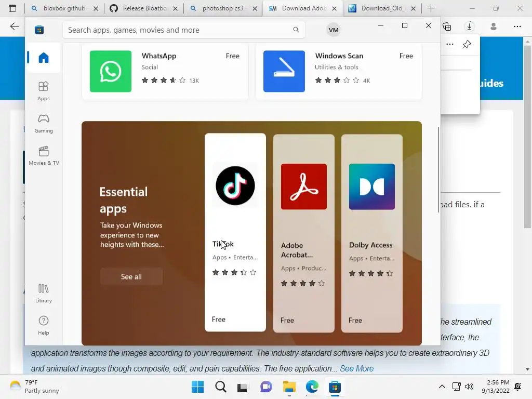Click the Edge page vertical scrollbar thumb

click(x=527, y=137)
